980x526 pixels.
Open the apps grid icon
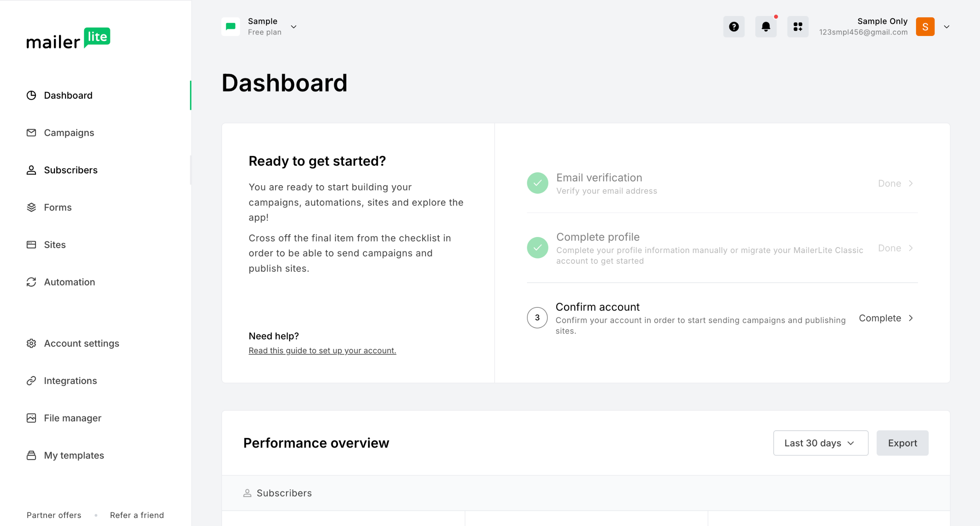(x=798, y=27)
